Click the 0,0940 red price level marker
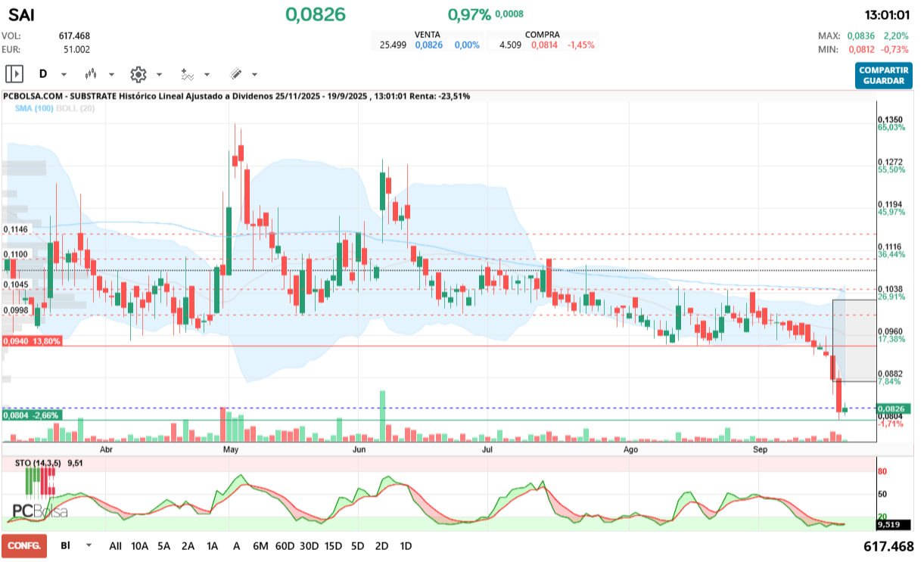Viewport: 924px width, 562px height. pos(32,342)
